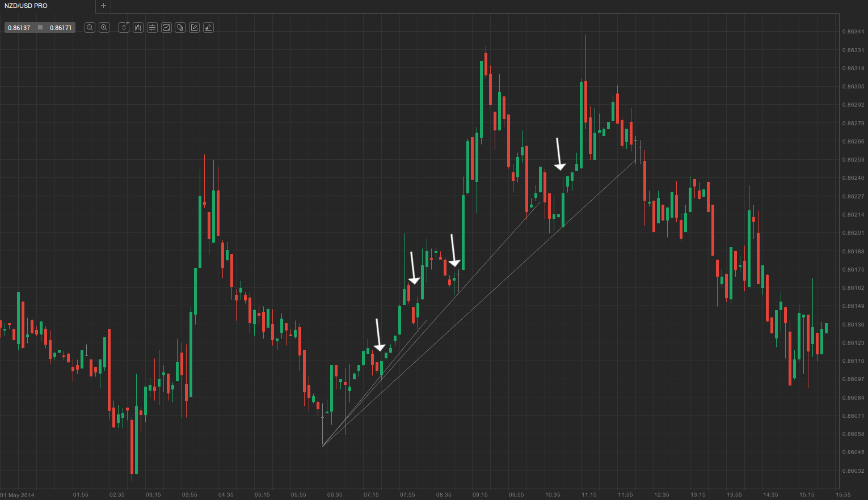Click the 0.86149 price axis label
This screenshot has width=868, height=500.
click(x=853, y=306)
